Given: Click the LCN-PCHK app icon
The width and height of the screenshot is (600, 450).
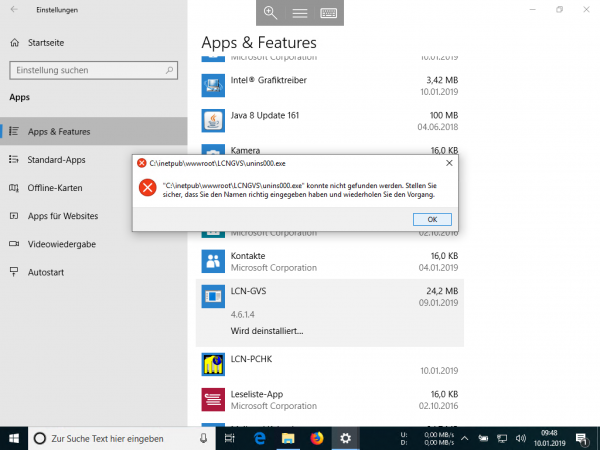Looking at the screenshot, I should tap(212, 363).
